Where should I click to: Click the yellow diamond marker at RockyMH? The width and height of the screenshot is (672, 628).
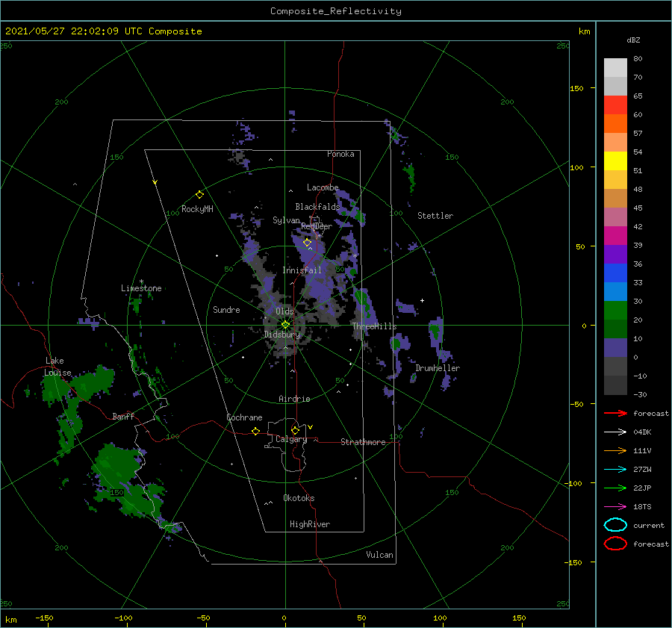[x=199, y=195]
